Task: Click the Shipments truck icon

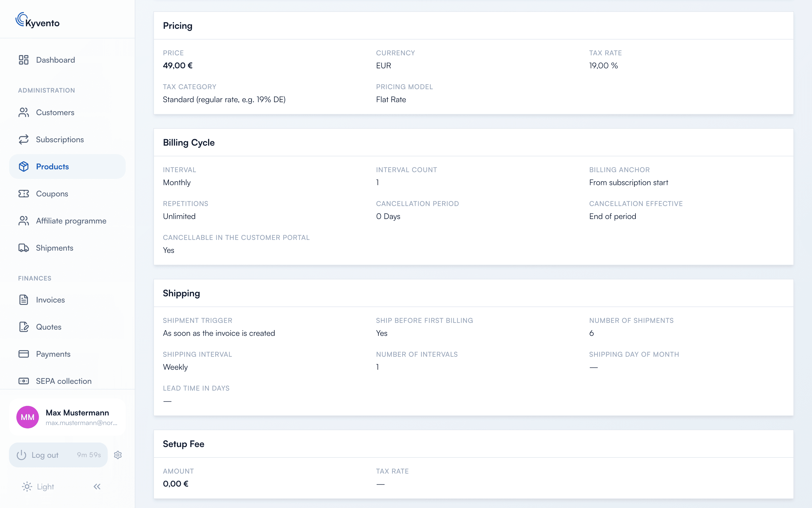Action: tap(23, 248)
